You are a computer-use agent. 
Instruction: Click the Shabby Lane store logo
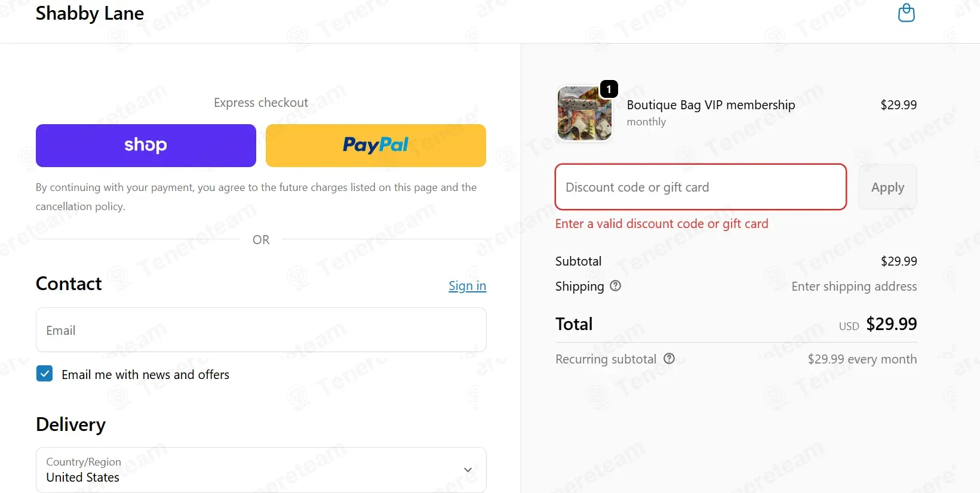(x=90, y=13)
